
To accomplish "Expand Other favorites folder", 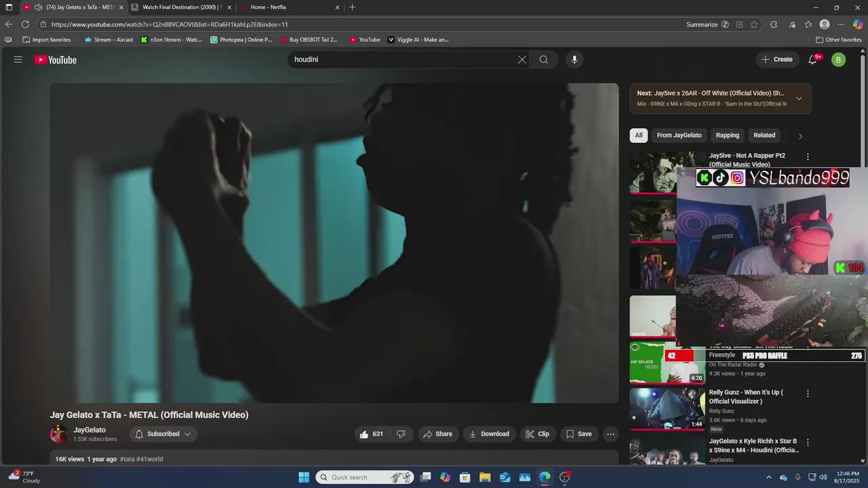I will (x=838, y=39).
